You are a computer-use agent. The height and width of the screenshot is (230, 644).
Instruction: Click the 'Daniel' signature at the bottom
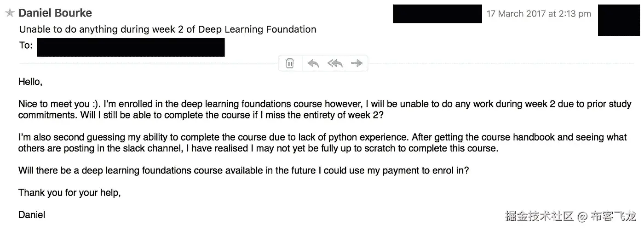(32, 215)
